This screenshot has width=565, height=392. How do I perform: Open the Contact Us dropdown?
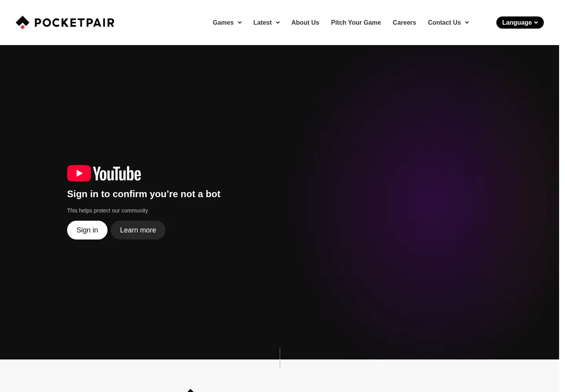[448, 23]
